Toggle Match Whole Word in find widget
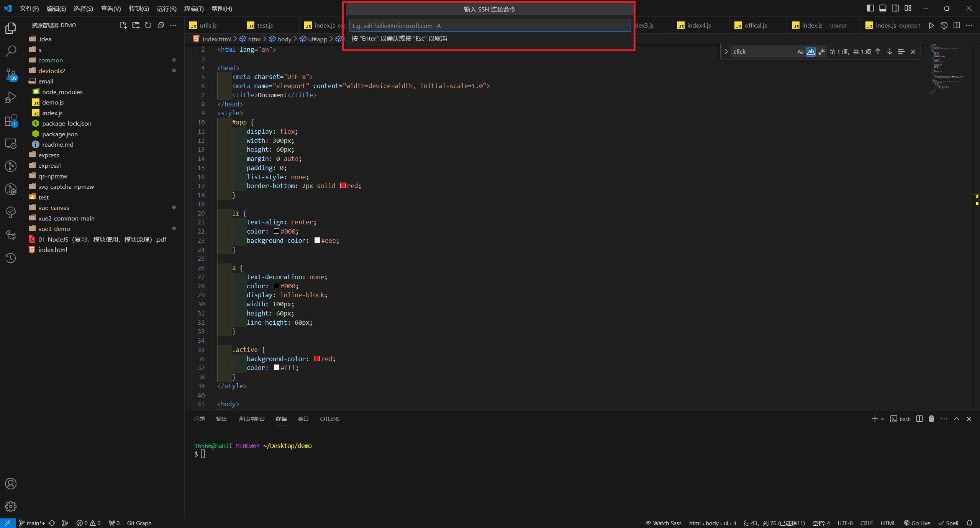The width and height of the screenshot is (980, 528). point(811,52)
